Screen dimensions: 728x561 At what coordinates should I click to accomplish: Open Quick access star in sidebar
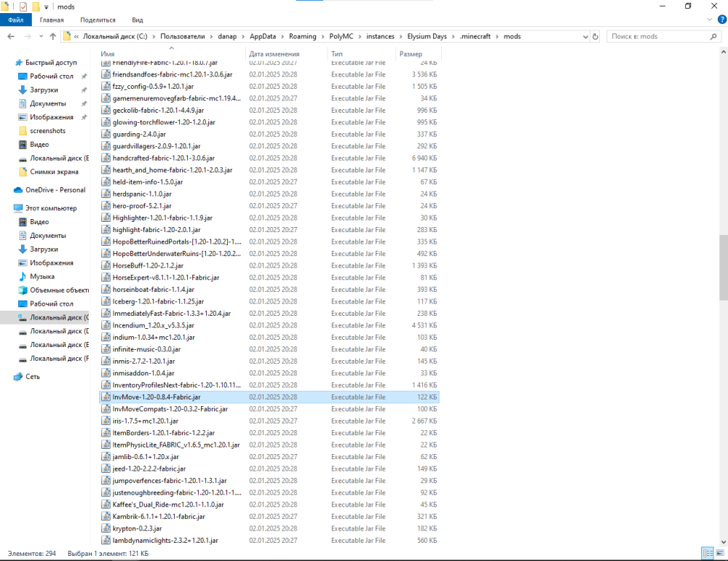(x=19, y=62)
